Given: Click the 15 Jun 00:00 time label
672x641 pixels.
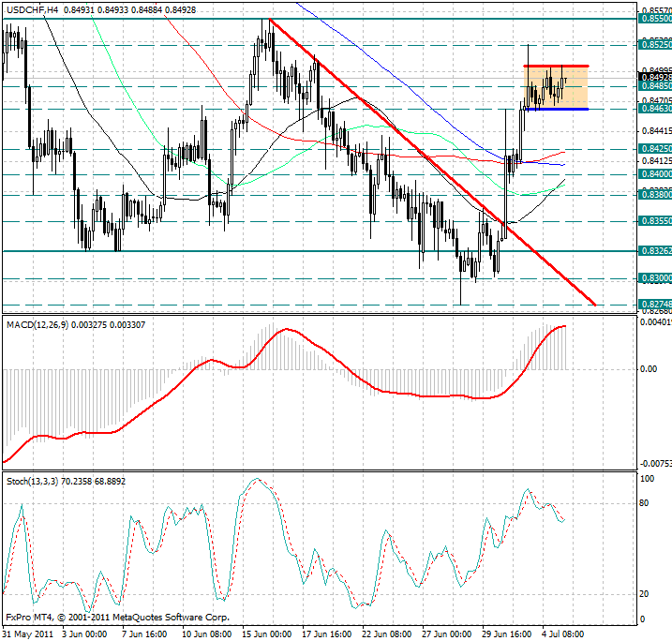Looking at the screenshot, I should (266, 634).
